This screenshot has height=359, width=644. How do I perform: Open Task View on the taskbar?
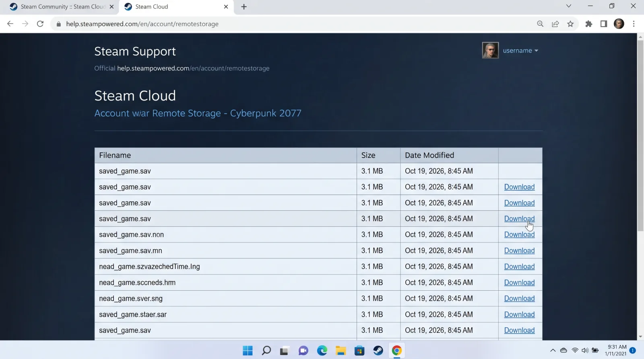(x=285, y=351)
